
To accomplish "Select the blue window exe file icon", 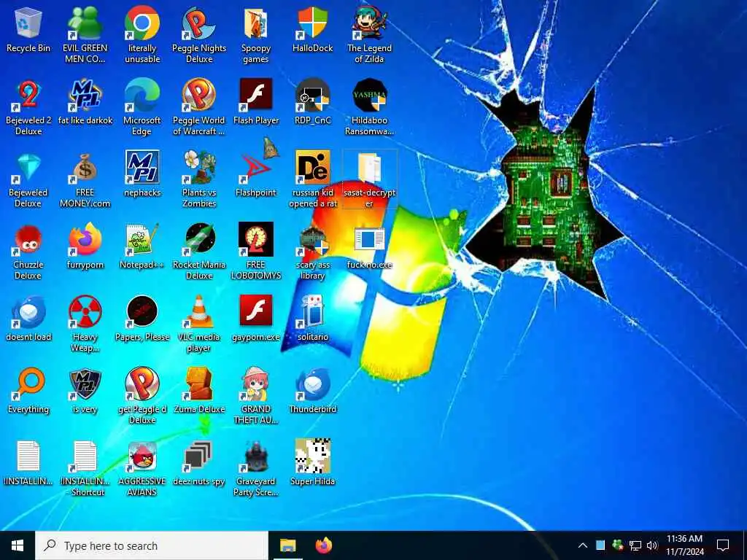I will 369,246.
